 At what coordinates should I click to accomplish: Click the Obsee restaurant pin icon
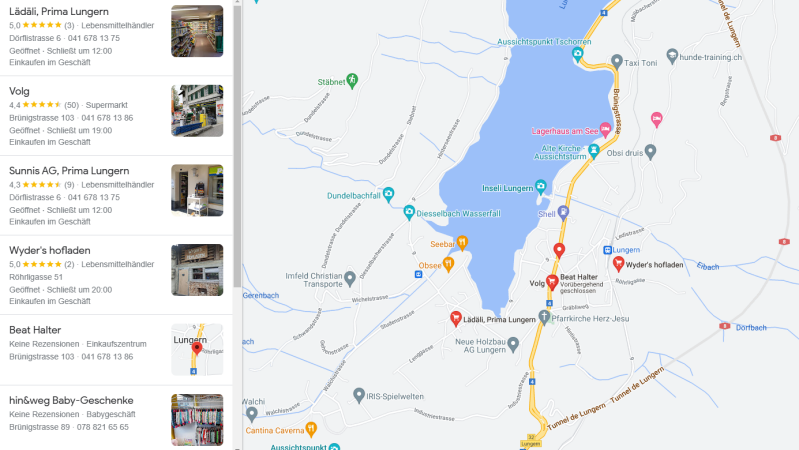(x=448, y=264)
